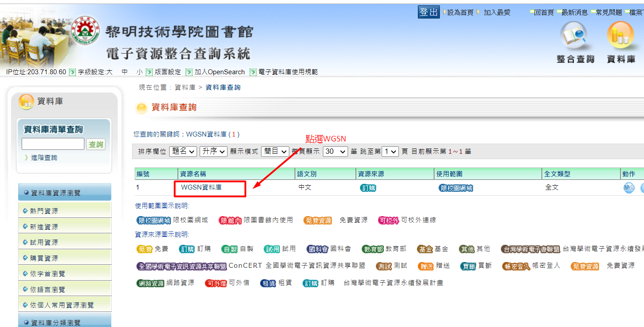
Task: Click the 設為首頁 link
Action: coord(460,12)
